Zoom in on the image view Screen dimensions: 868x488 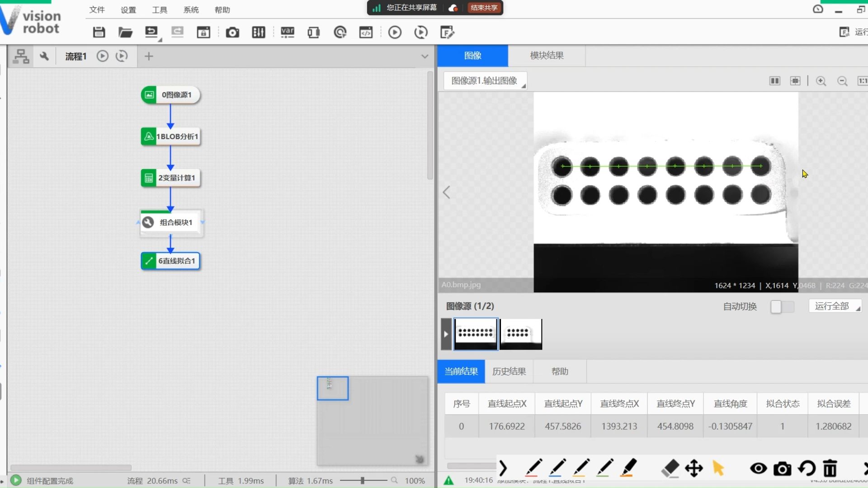[x=821, y=81]
